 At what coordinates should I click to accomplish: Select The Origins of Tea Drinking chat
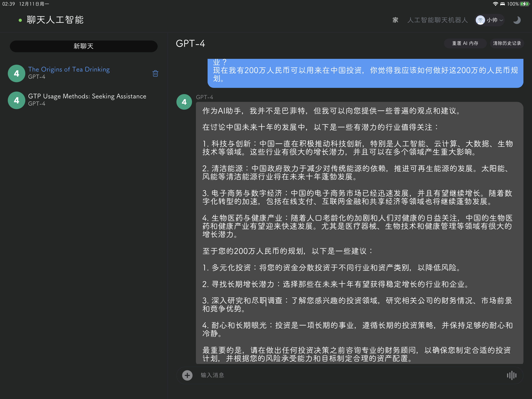pyautogui.click(x=69, y=69)
